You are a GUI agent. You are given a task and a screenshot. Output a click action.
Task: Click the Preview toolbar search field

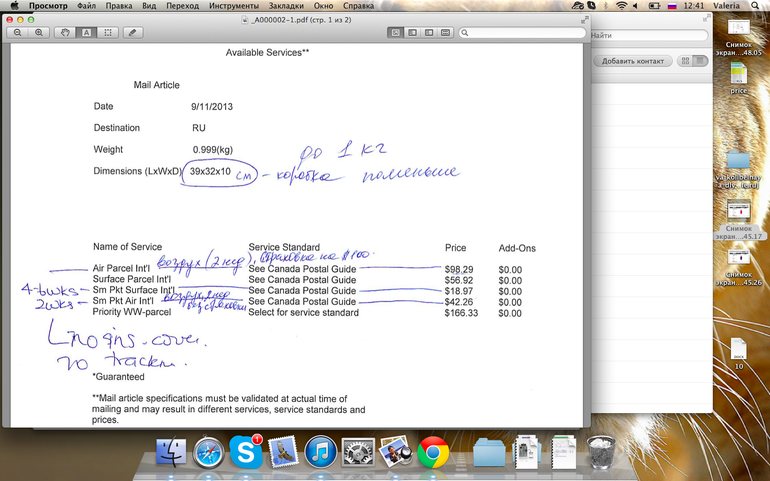tap(520, 33)
